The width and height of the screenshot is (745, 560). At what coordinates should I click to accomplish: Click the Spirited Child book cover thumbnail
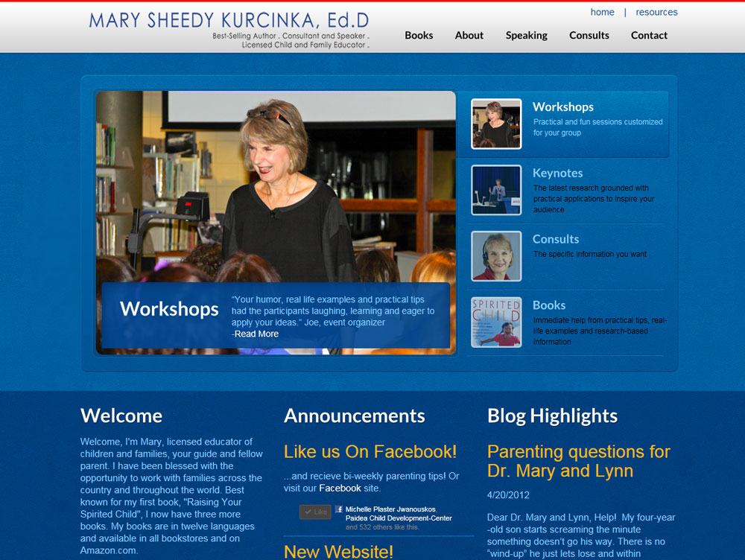click(496, 322)
